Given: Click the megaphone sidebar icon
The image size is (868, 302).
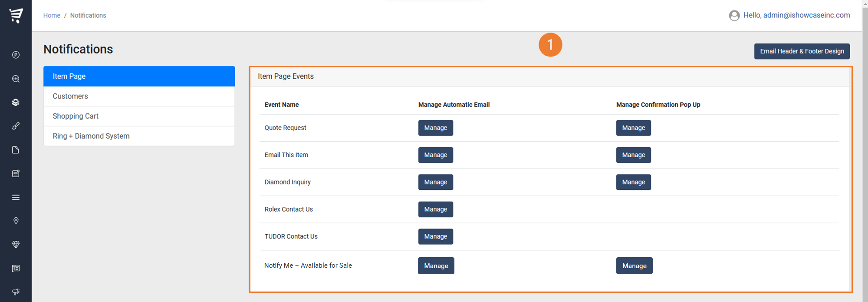Looking at the screenshot, I should click(x=16, y=292).
